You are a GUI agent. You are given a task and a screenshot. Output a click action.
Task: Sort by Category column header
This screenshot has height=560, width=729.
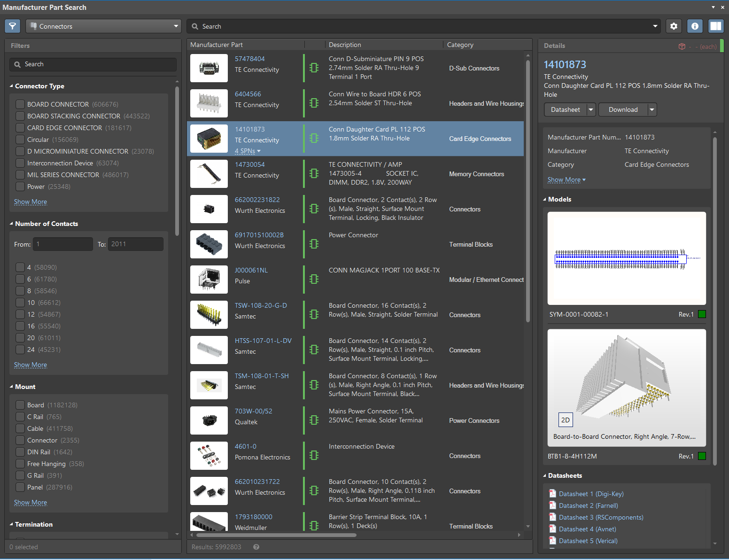pyautogui.click(x=460, y=45)
